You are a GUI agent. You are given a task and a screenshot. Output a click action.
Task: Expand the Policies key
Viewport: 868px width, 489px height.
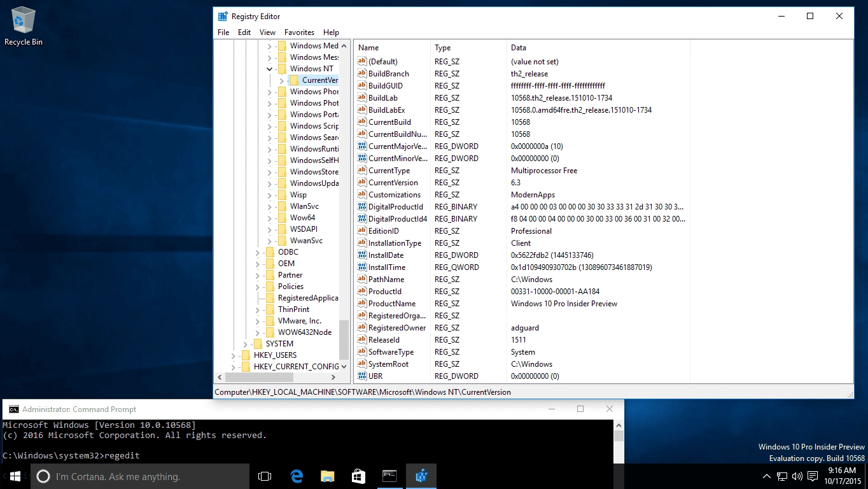tap(258, 287)
